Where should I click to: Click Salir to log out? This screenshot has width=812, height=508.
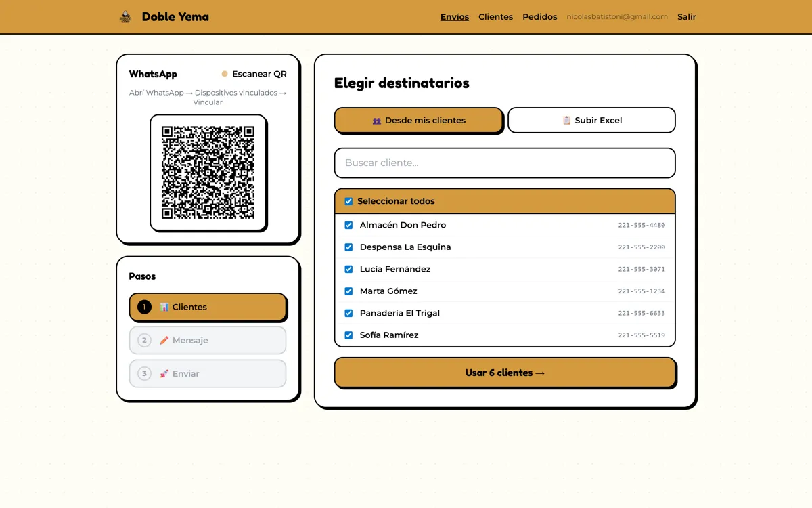coord(687,17)
